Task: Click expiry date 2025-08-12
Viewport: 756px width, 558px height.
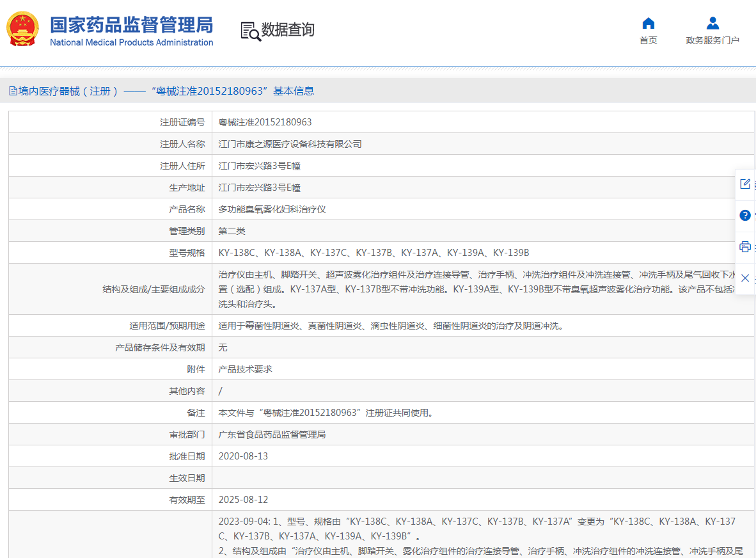Action: (x=243, y=500)
